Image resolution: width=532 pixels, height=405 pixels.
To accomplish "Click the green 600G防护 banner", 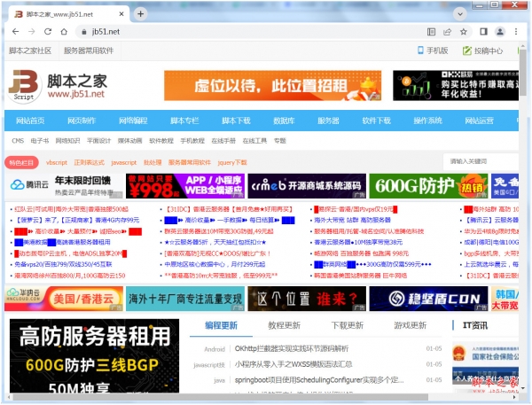I will coord(428,186).
